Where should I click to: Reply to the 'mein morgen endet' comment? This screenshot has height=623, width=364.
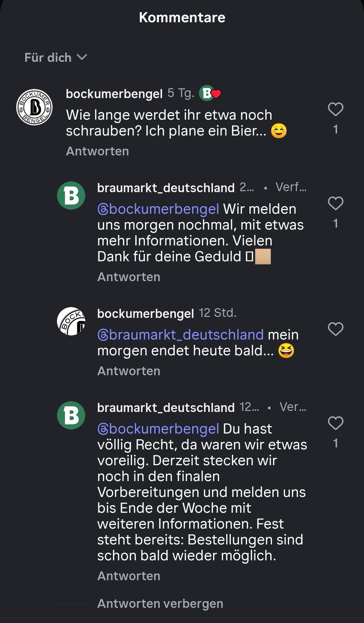point(129,371)
